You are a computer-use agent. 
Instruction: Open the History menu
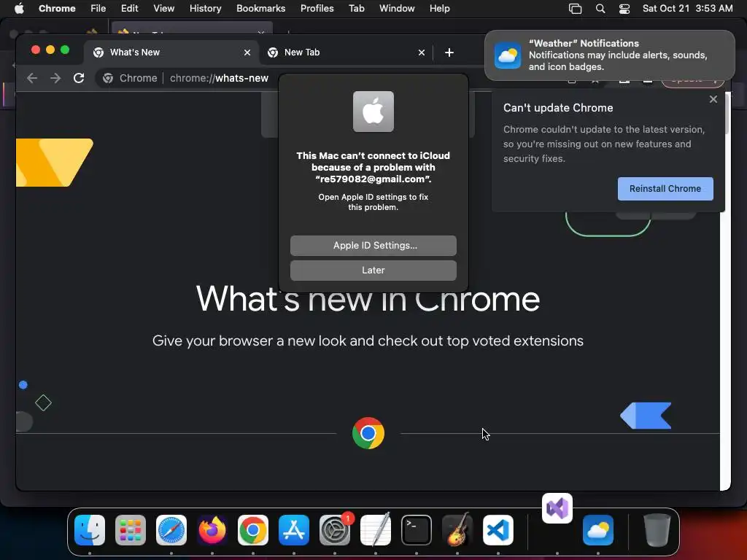tap(205, 9)
